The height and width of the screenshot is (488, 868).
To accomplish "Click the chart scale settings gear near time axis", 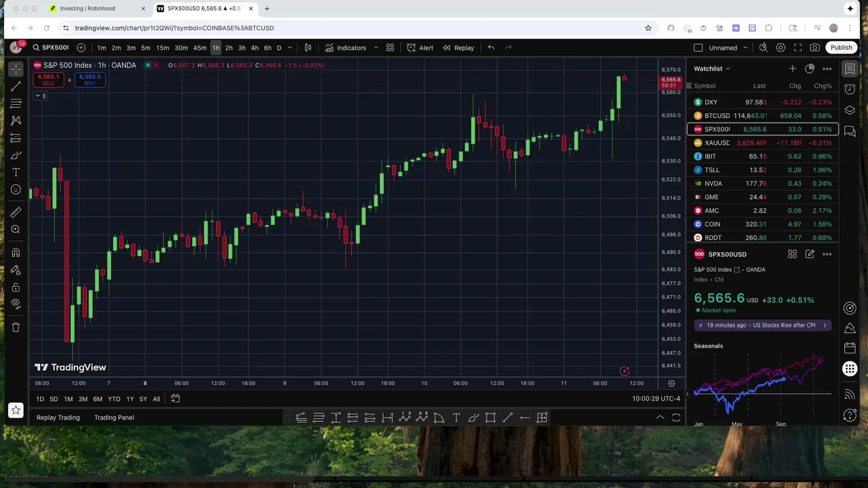I will (x=671, y=383).
